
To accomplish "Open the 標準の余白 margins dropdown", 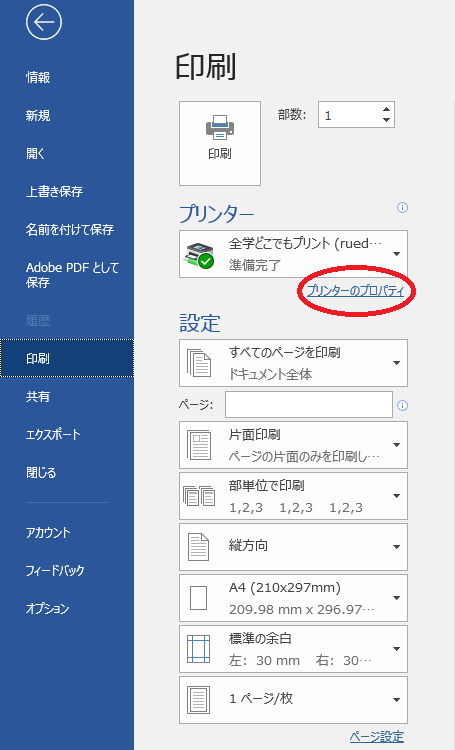I will pyautogui.click(x=293, y=649).
